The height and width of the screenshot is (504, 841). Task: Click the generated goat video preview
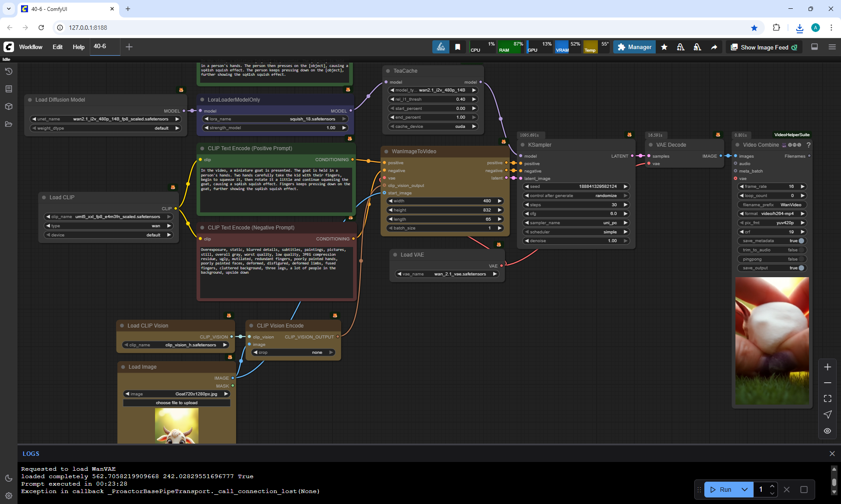click(x=772, y=341)
